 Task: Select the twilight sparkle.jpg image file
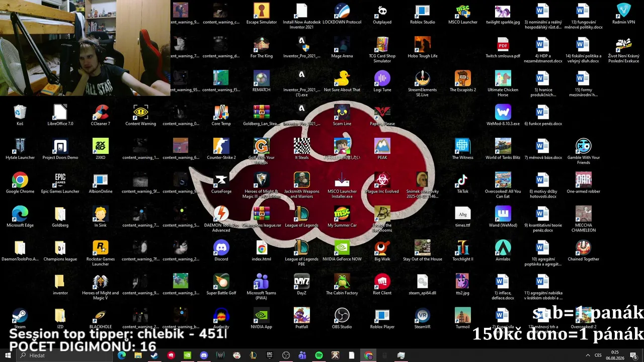503,14
